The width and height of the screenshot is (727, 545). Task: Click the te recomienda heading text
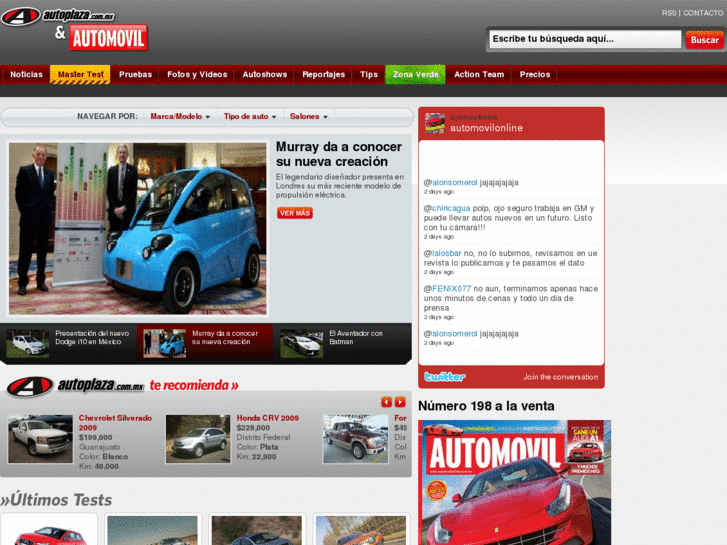tap(194, 385)
